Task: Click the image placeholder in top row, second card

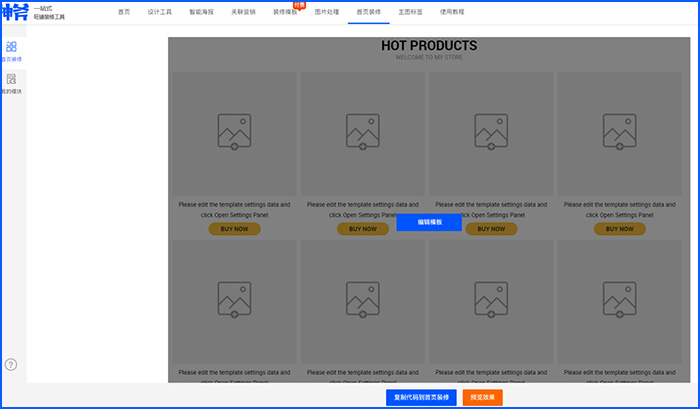Action: coord(363,131)
